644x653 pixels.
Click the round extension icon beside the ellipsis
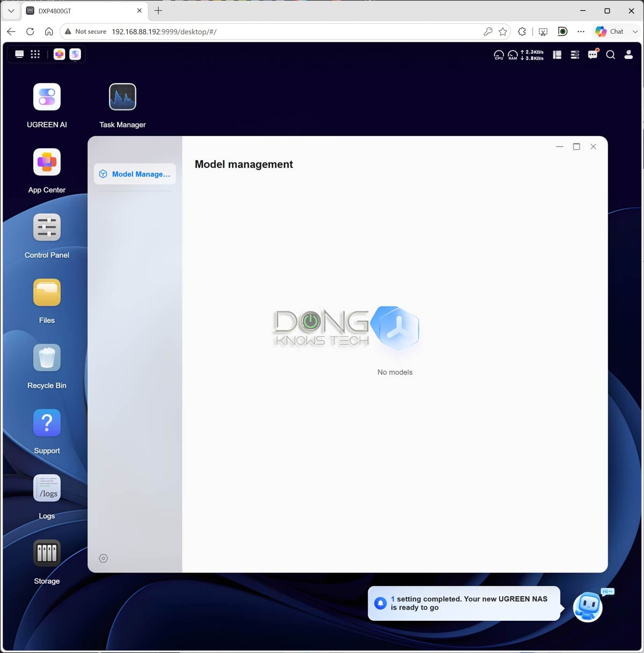click(562, 32)
